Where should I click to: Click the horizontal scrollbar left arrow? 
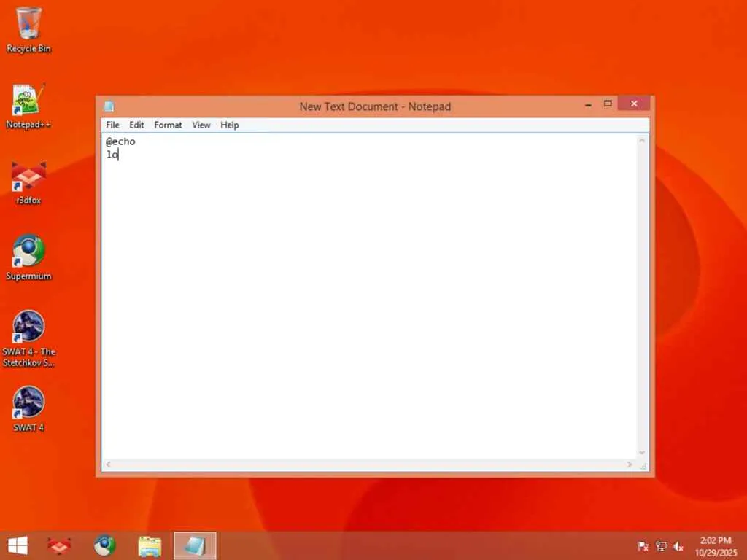coord(109,464)
